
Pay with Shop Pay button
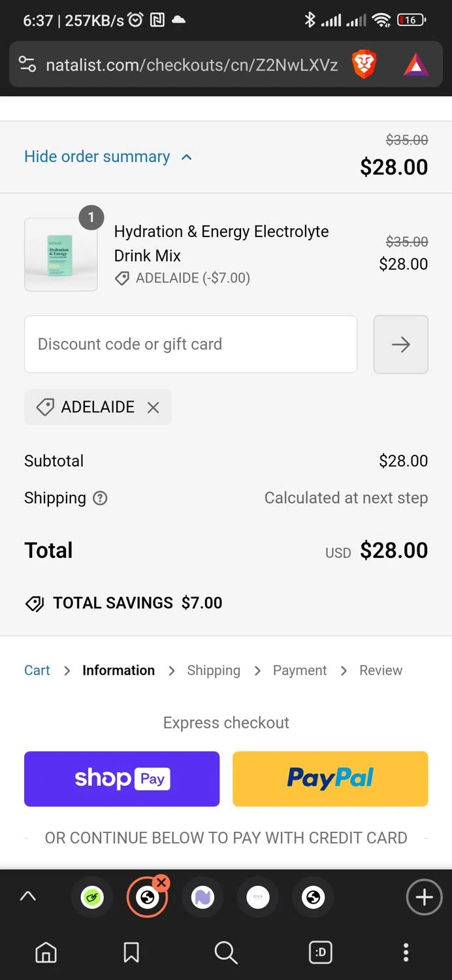click(x=121, y=779)
